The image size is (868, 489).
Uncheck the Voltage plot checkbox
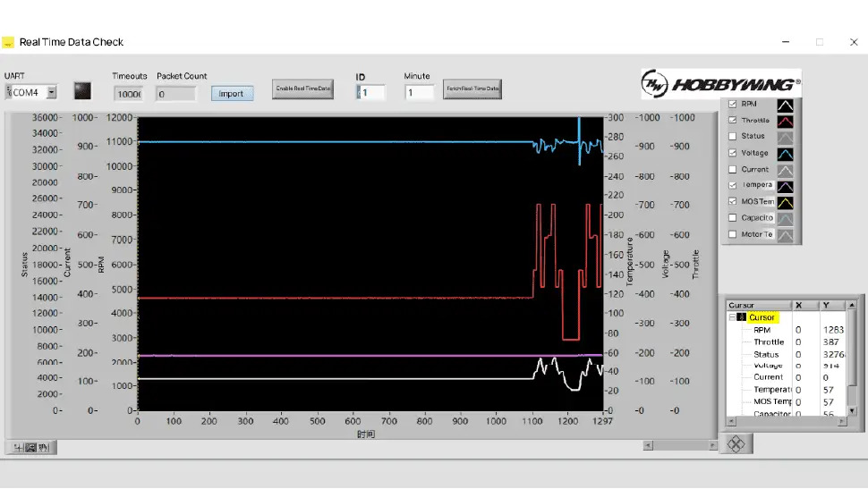732,153
